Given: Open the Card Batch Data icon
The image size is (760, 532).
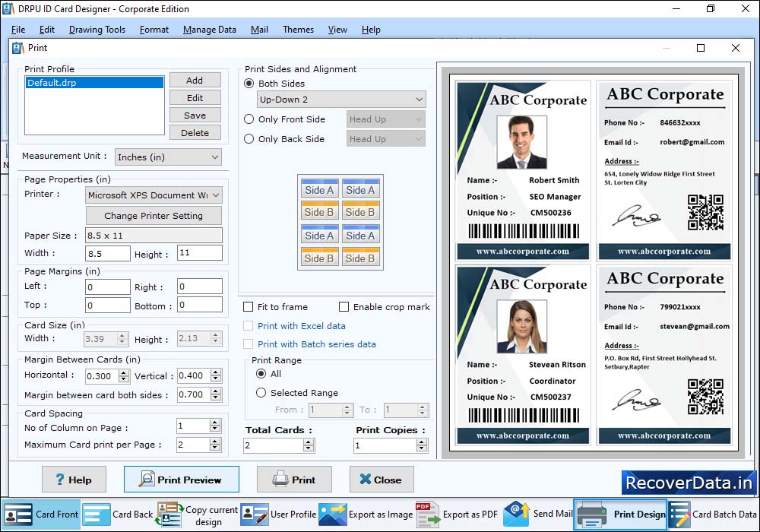Looking at the screenshot, I should pyautogui.click(x=679, y=515).
